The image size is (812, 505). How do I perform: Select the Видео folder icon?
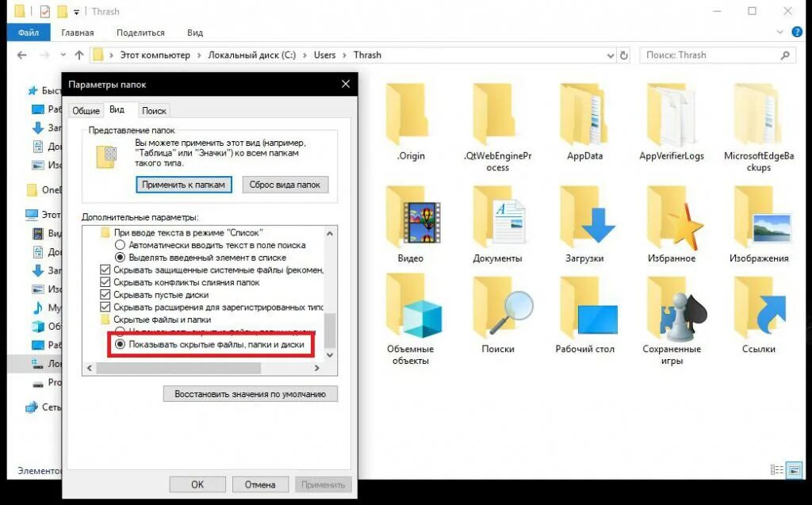412,217
